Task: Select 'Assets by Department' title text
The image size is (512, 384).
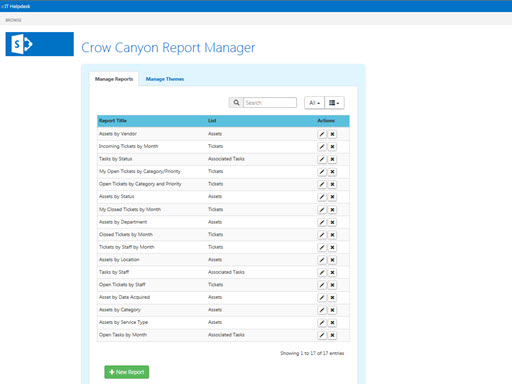Action: click(x=123, y=222)
